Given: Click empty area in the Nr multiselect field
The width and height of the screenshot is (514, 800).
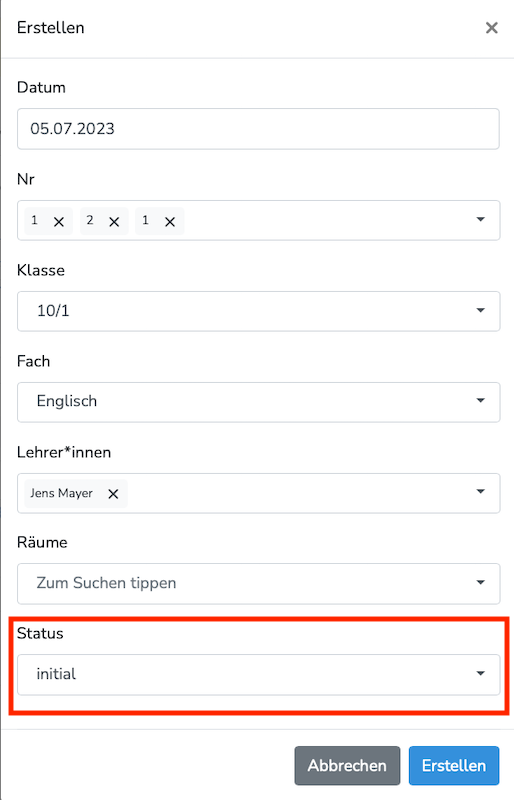Looking at the screenshot, I should point(327,220).
